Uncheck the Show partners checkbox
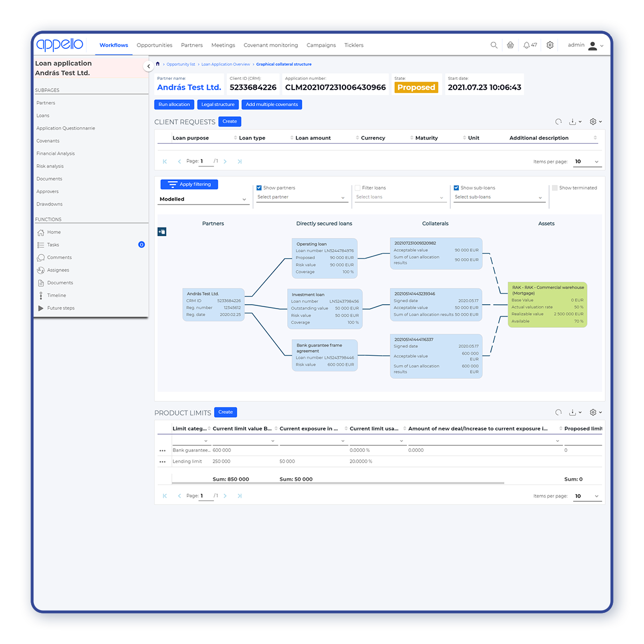The image size is (644, 644). (x=259, y=188)
